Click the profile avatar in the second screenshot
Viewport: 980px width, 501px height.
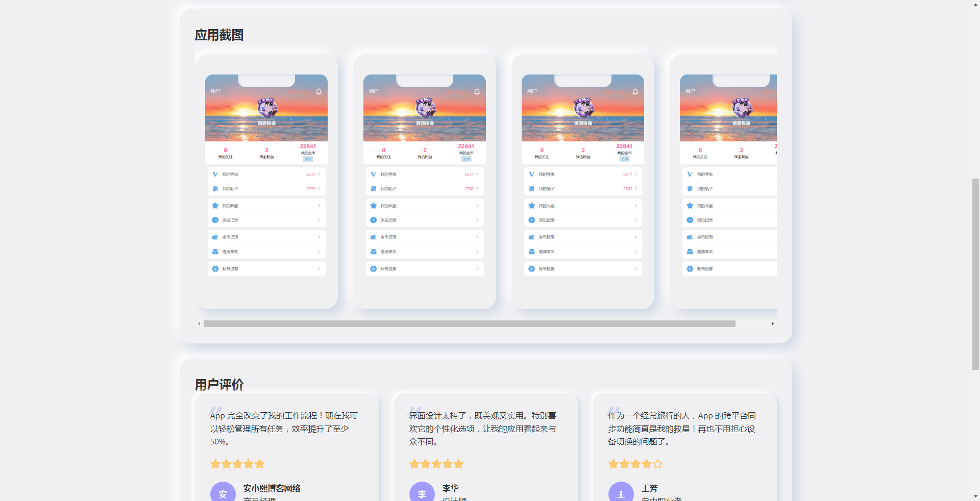pyautogui.click(x=425, y=108)
